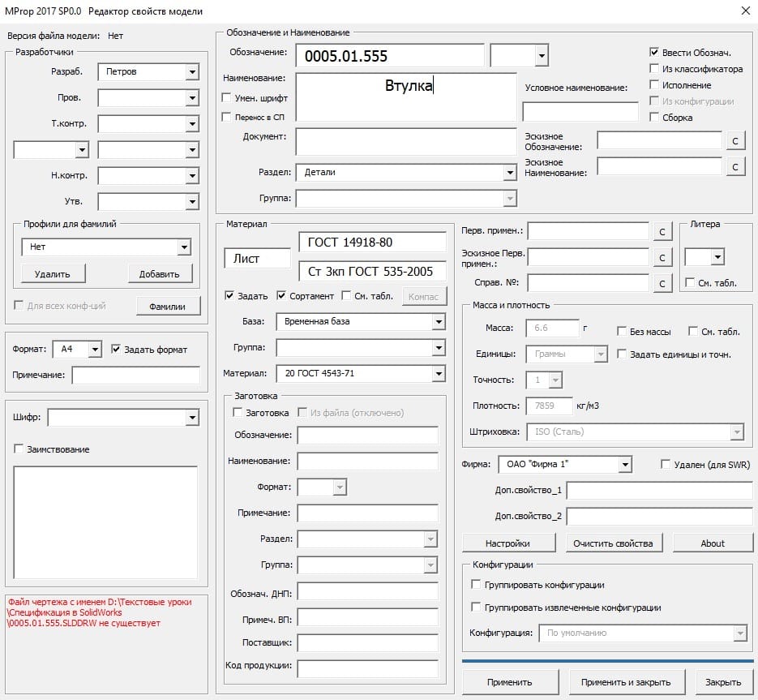The width and height of the screenshot is (758, 700).
Task: Click the Удалить profile button
Action: point(53,274)
